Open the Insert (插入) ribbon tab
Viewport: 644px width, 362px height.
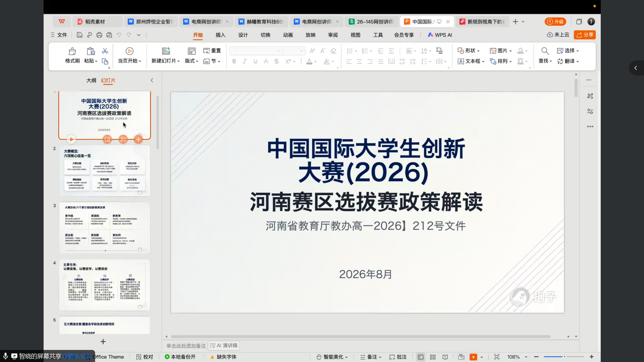[220, 35]
